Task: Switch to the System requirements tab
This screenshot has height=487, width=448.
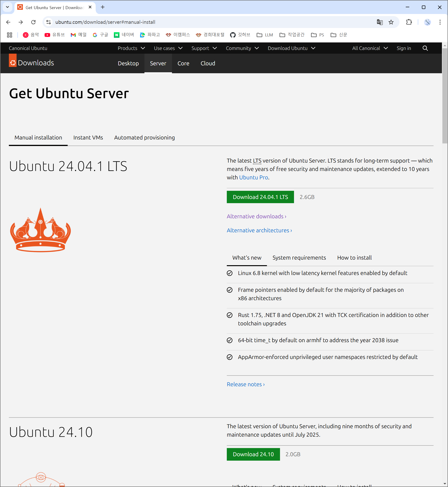Action: 299,257
